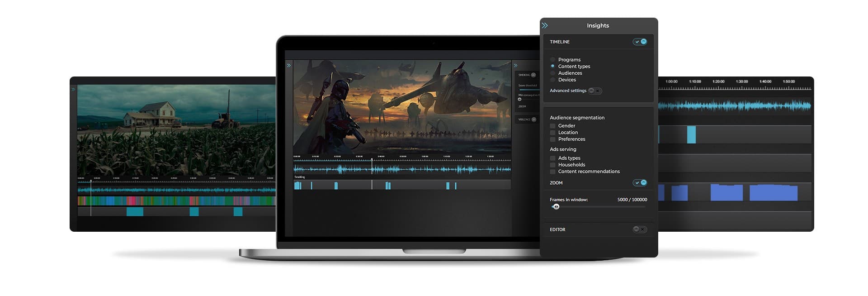Select the Audiences radio option
Image resolution: width=868 pixels, height=296 pixels.
coord(552,73)
